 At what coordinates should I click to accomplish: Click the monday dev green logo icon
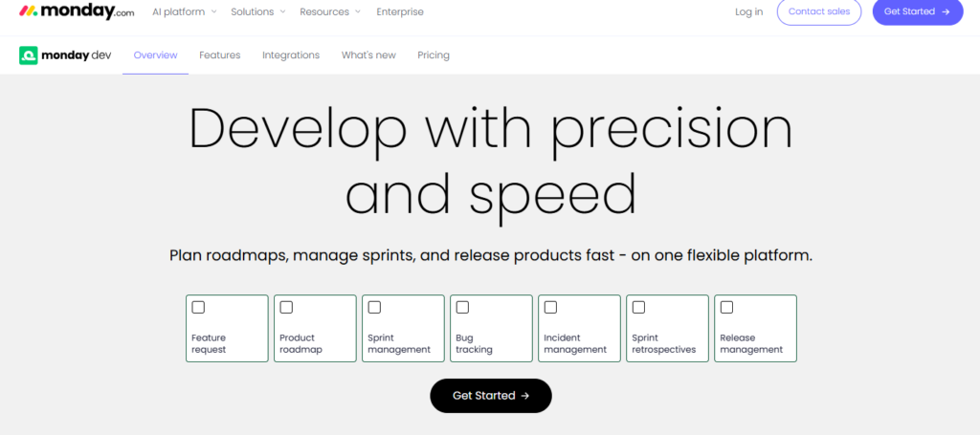(28, 54)
